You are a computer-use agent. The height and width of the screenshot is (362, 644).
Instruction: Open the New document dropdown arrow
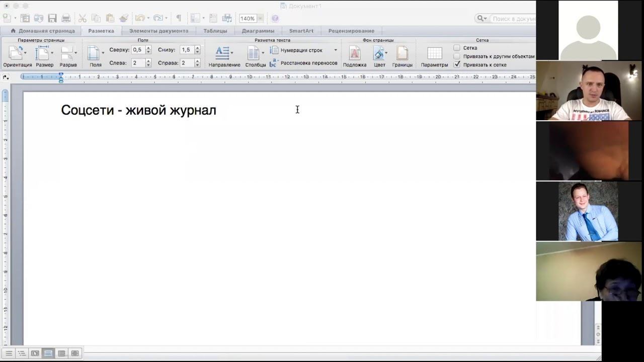click(x=15, y=19)
